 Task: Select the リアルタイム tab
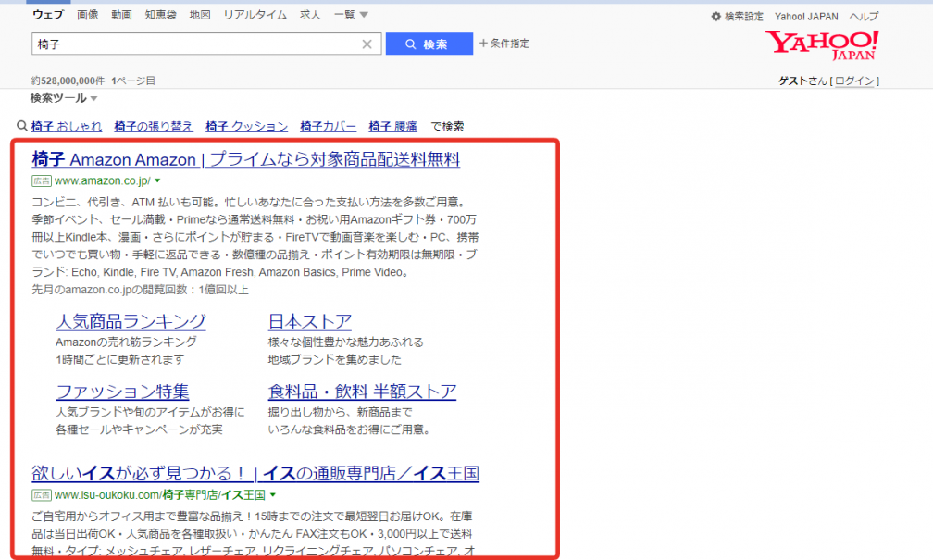point(255,15)
